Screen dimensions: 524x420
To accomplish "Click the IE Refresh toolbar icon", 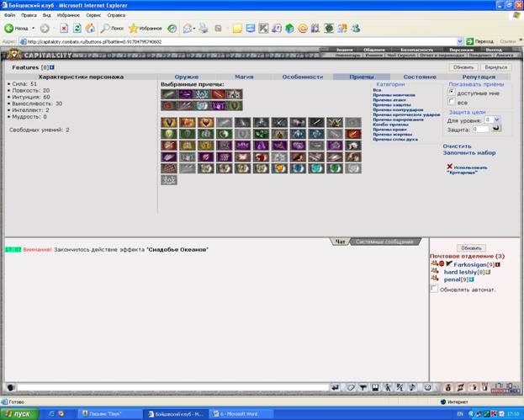I will click(77, 29).
